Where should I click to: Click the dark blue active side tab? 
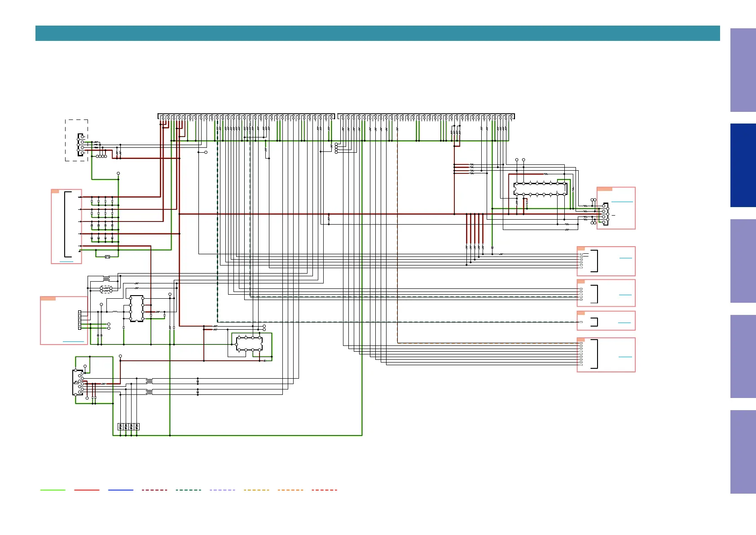pyautogui.click(x=743, y=165)
